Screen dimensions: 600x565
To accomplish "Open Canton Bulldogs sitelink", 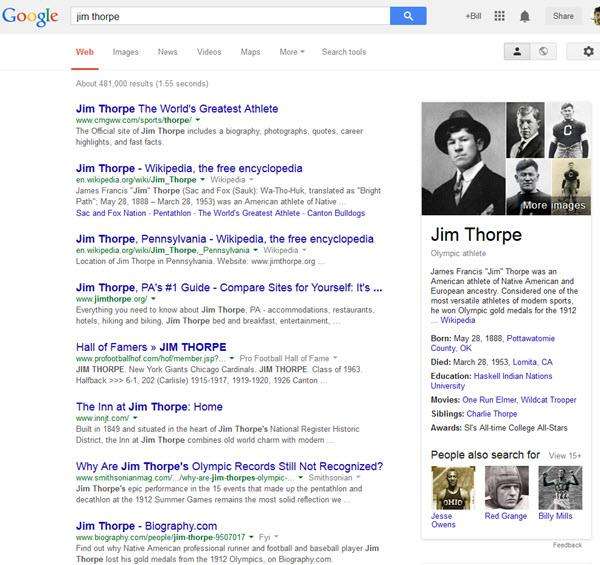I will pyautogui.click(x=336, y=213).
